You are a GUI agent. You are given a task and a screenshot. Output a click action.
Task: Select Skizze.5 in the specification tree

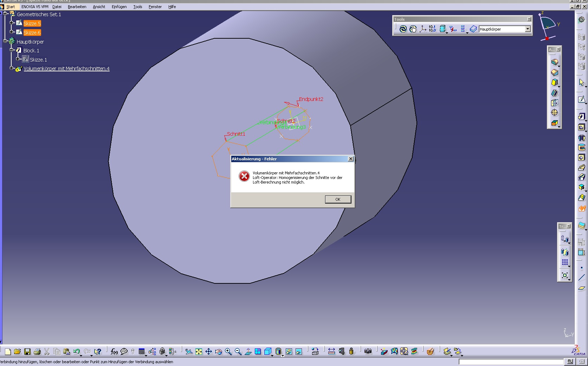(32, 24)
